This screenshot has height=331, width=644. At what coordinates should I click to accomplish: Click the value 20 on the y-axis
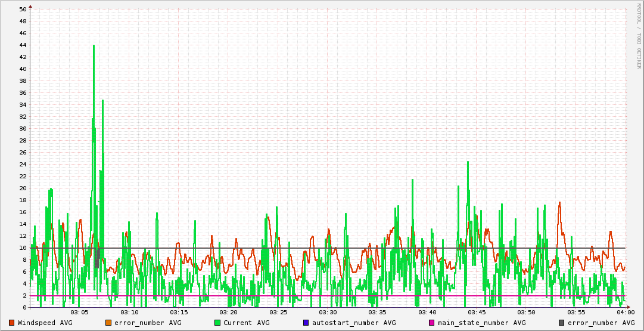click(x=23, y=188)
